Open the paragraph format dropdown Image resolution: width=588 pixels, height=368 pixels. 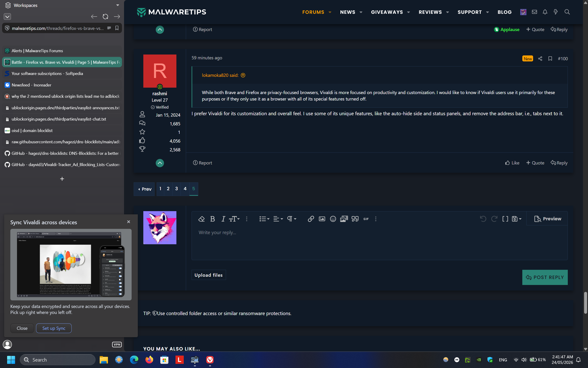tap(291, 219)
